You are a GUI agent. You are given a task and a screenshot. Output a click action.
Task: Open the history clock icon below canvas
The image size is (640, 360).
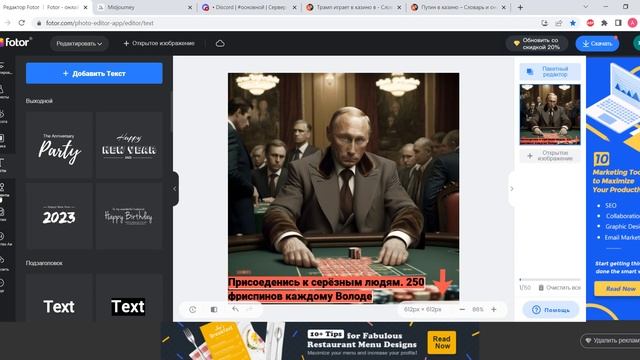tap(193, 309)
